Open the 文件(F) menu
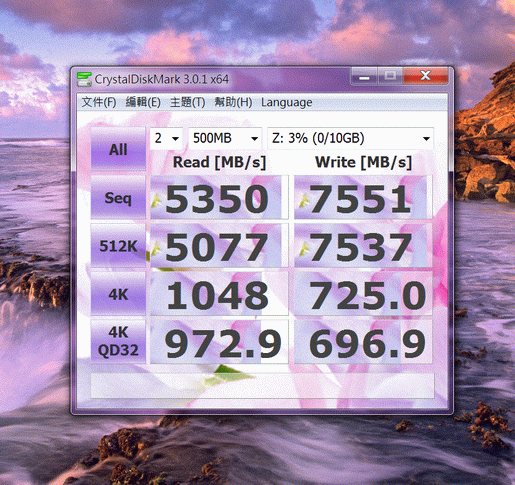 point(99,102)
